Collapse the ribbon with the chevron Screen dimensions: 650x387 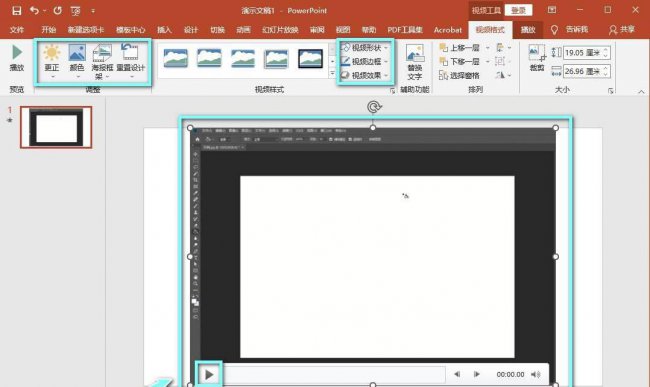click(x=641, y=92)
